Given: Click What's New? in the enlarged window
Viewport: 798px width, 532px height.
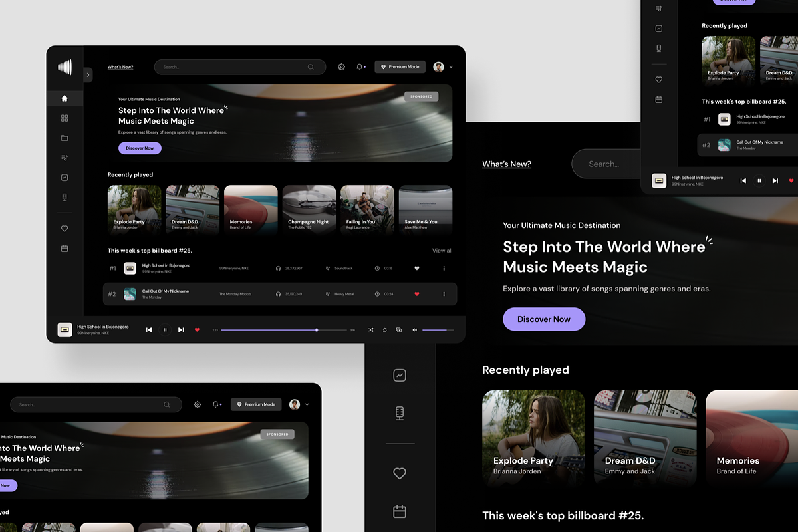Looking at the screenshot, I should point(507,164).
